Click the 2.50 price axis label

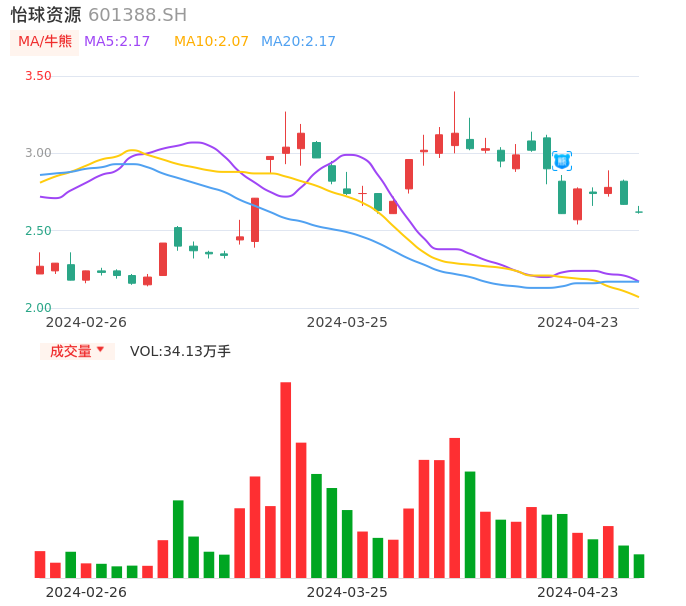[x=38, y=231]
